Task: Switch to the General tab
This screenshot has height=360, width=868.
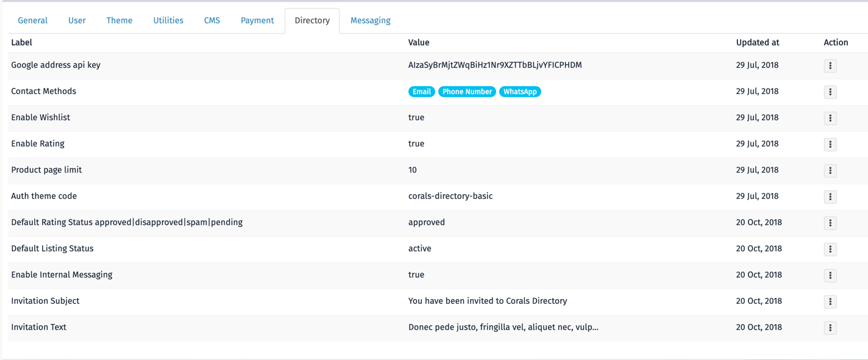Action: (32, 21)
